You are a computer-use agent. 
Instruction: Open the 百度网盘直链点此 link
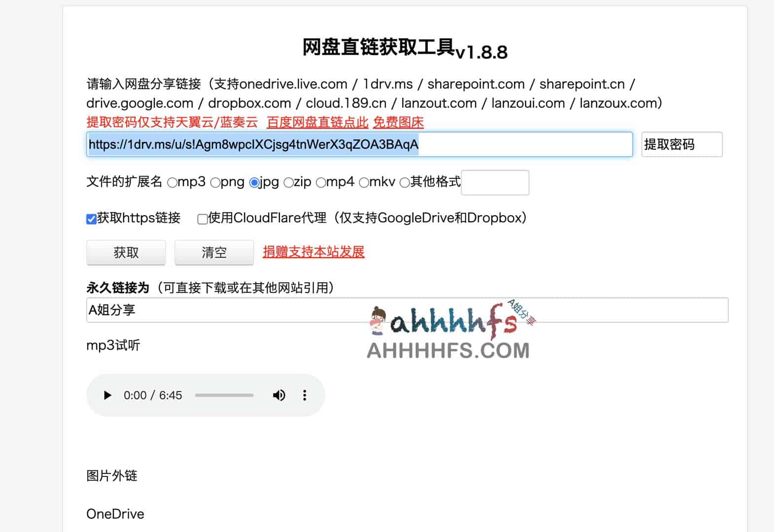[x=317, y=122]
